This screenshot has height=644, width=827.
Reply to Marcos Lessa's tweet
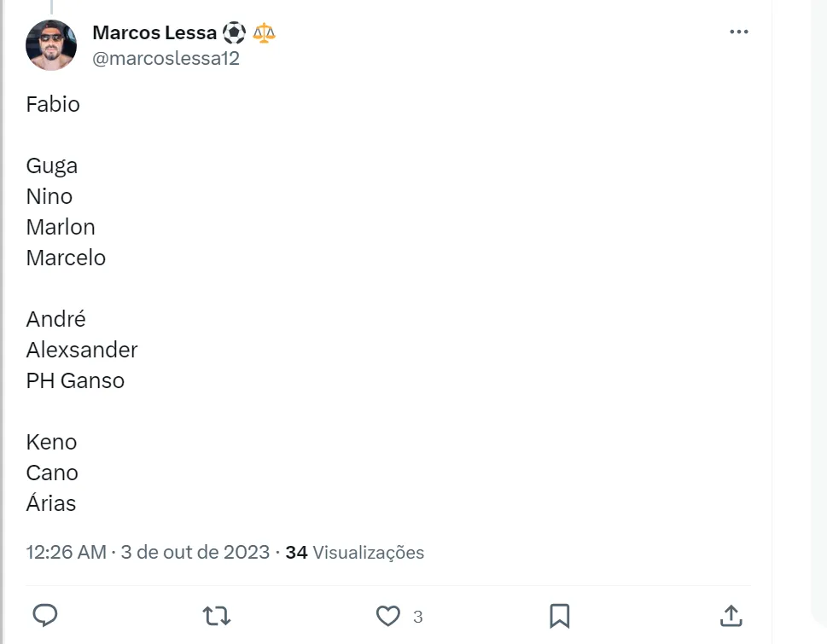coord(44,616)
